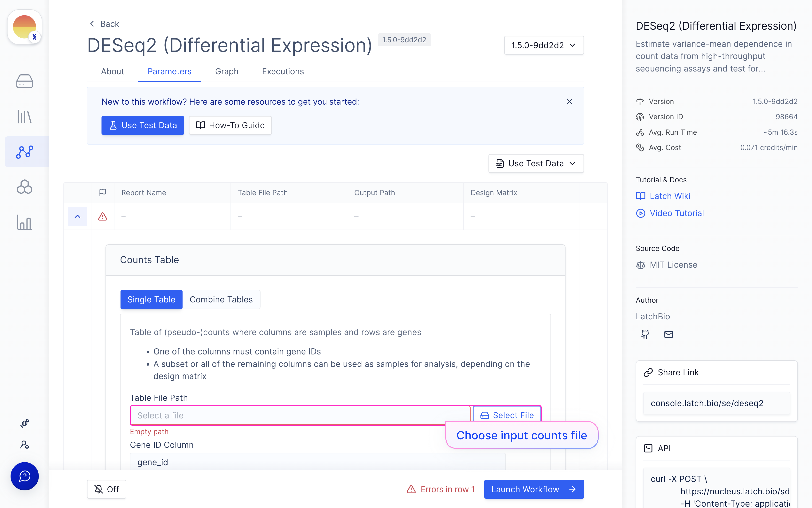The image size is (812, 508).
Task: Click the blue Use Test Data button
Action: (143, 125)
